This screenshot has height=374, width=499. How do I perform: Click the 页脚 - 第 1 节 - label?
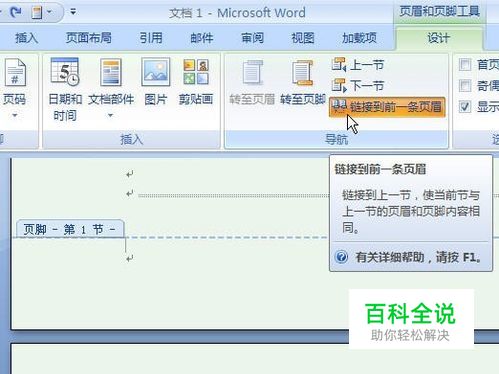point(70,229)
